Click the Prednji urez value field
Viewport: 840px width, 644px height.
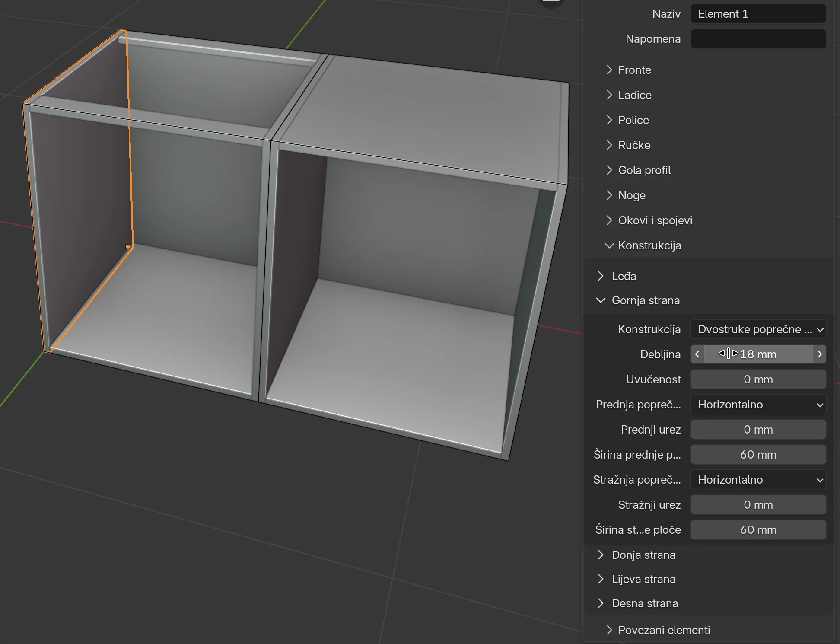pos(758,430)
